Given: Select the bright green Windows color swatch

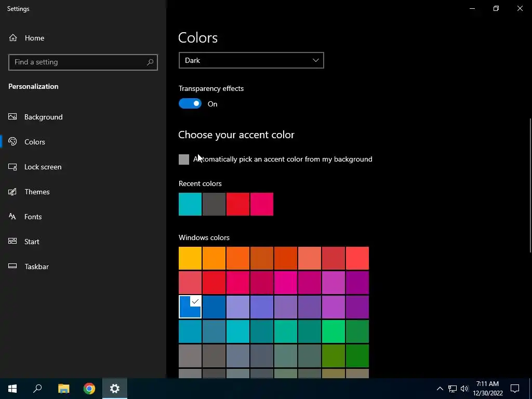Looking at the screenshot, I should coord(334,331).
